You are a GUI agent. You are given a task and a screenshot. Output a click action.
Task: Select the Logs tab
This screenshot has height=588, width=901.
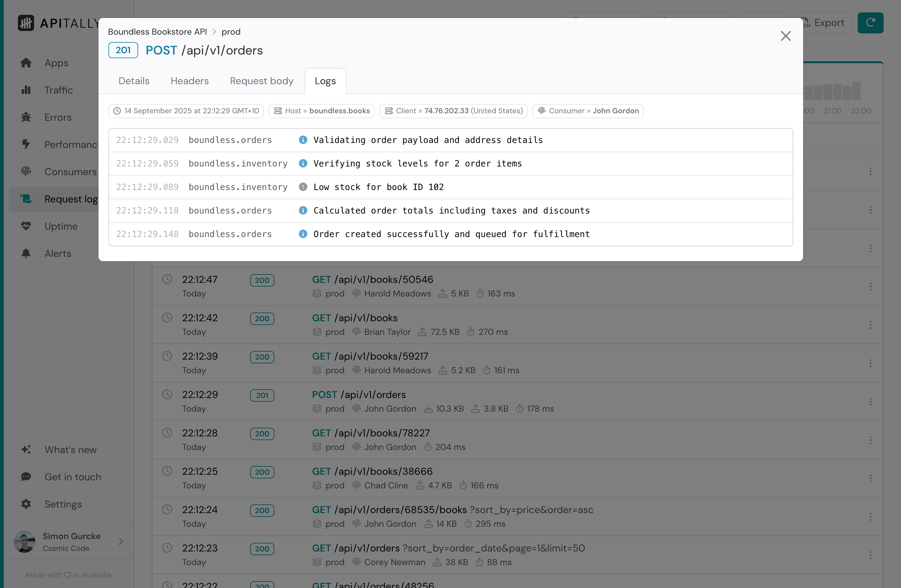pyautogui.click(x=325, y=81)
